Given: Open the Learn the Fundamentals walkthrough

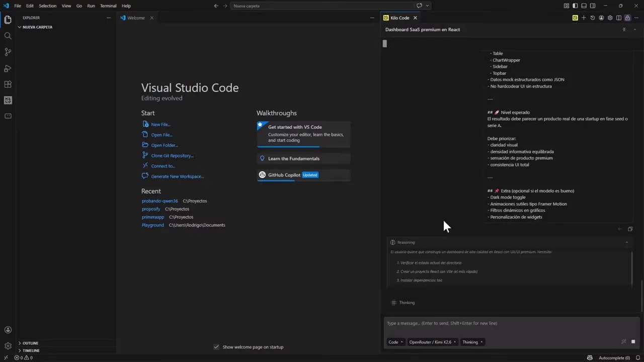Looking at the screenshot, I should pos(303,158).
